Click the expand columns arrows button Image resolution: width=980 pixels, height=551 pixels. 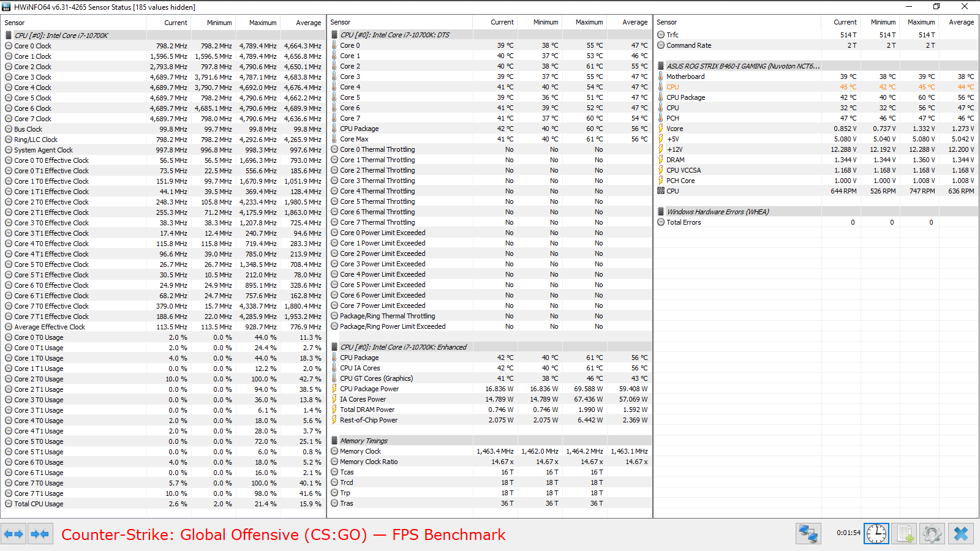[x=13, y=534]
